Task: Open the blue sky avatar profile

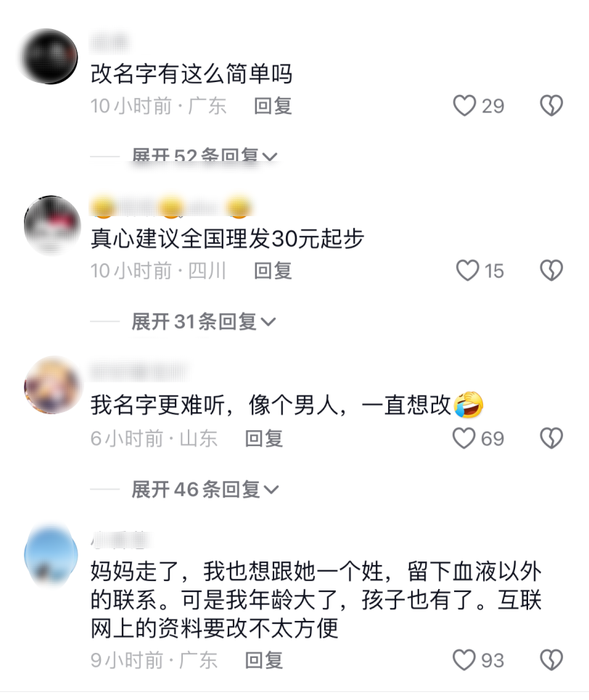Action: pos(51,555)
